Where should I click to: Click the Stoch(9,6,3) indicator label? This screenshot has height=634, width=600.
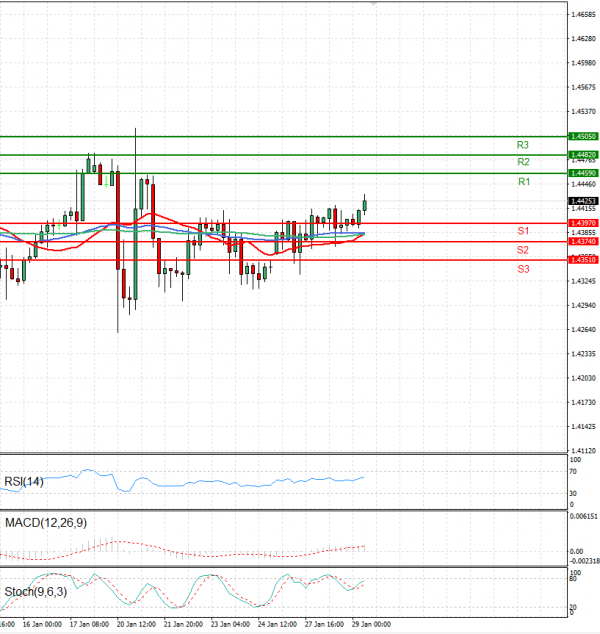36,592
